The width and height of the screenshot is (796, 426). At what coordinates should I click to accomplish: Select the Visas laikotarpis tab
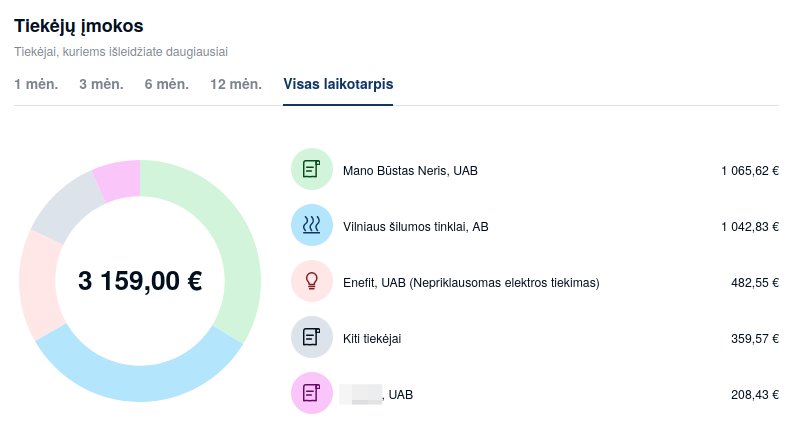click(338, 84)
